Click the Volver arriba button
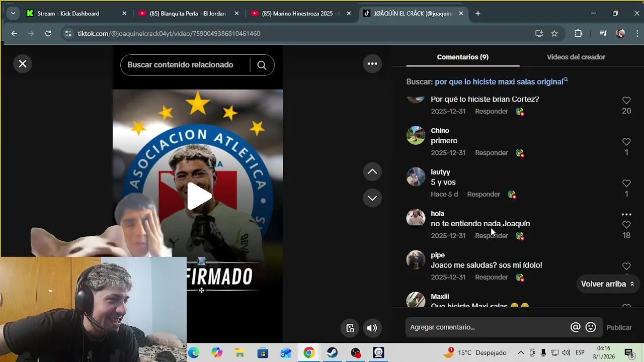Screen dimensions: 644x362 click(608, 284)
